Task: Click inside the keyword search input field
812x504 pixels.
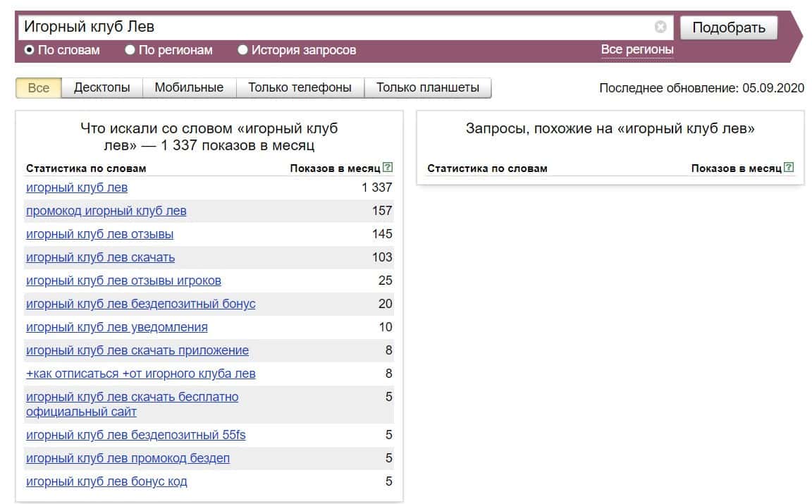Action: click(x=331, y=27)
